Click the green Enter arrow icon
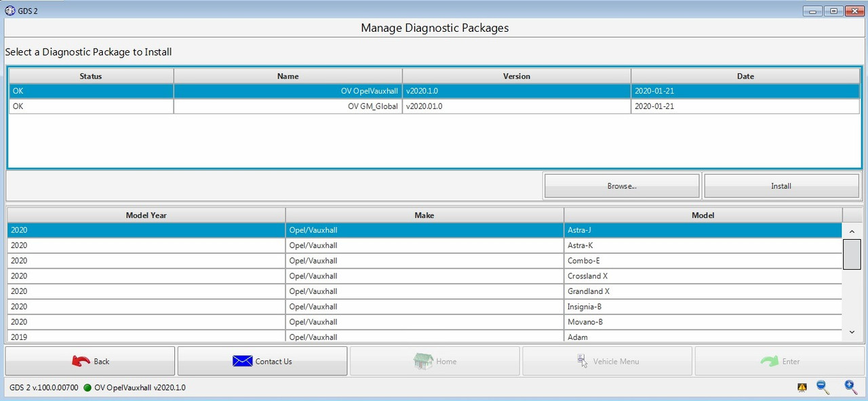This screenshot has height=401, width=868. coord(770,361)
